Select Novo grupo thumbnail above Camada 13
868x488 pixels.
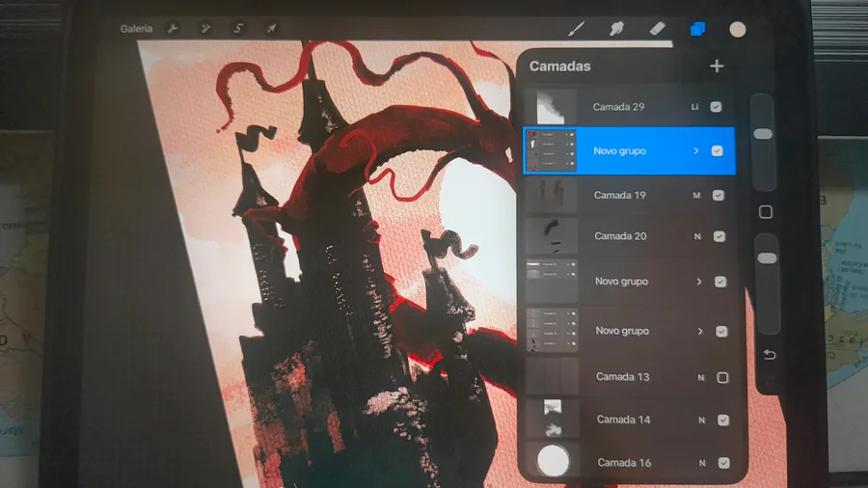coord(553,330)
